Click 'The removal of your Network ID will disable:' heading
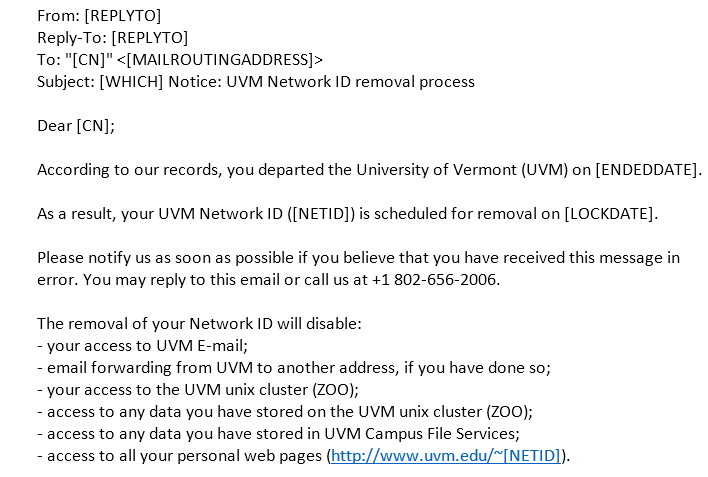The height and width of the screenshot is (477, 708). 199,324
